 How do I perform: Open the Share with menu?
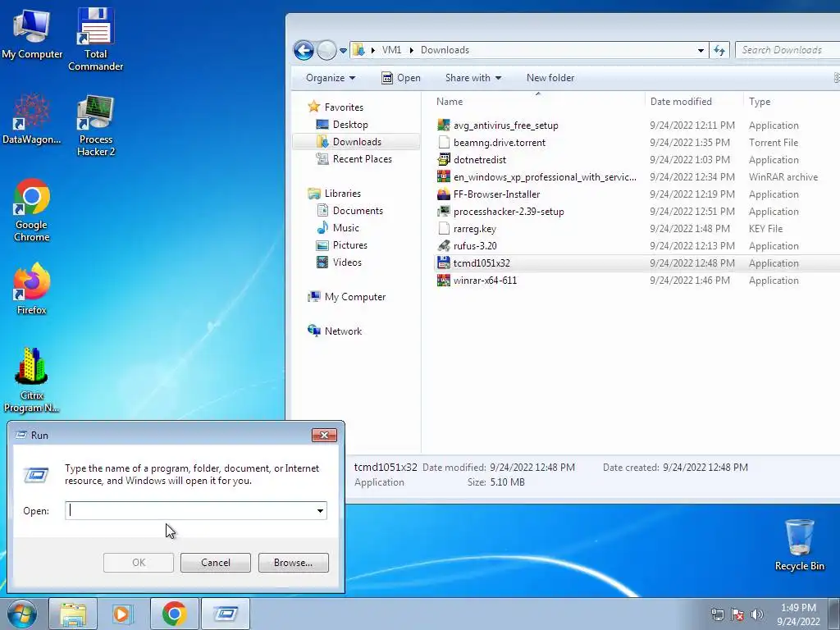[473, 78]
